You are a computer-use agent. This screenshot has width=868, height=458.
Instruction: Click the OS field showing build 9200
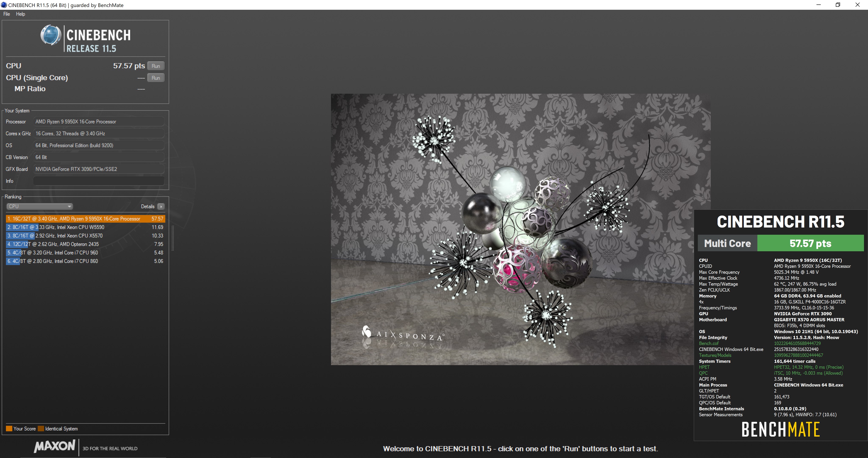coord(99,145)
